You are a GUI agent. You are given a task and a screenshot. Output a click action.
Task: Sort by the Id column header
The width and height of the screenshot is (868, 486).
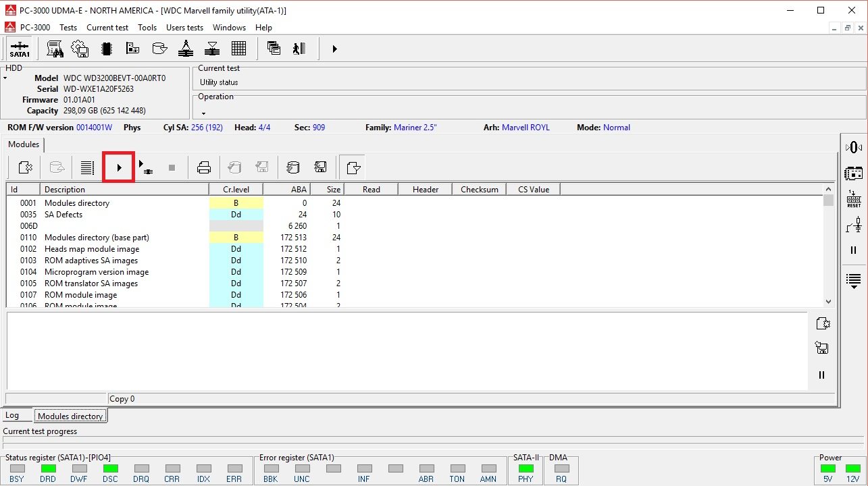[x=24, y=190]
